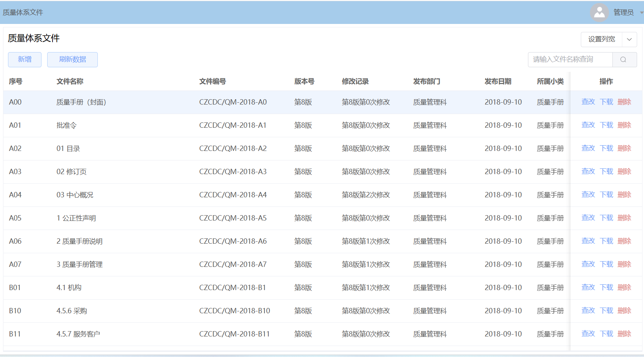Delete row A05 公正性声明
The image size is (644, 357).
click(624, 218)
